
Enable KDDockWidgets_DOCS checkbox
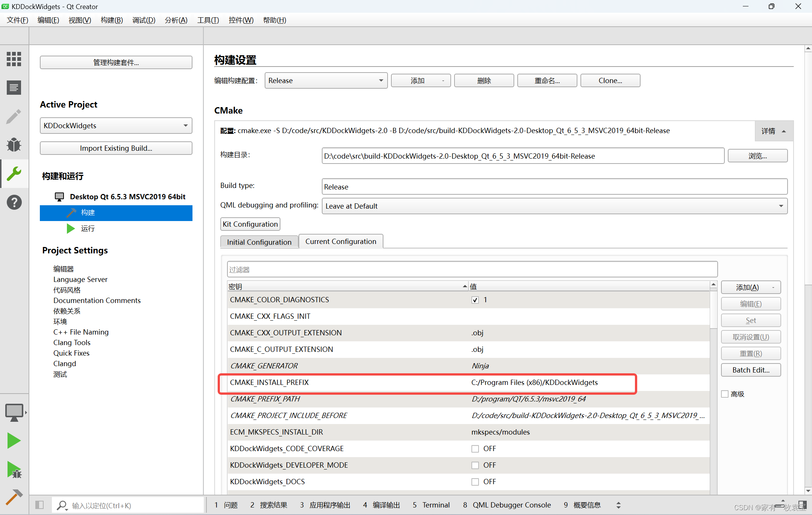coord(475,482)
